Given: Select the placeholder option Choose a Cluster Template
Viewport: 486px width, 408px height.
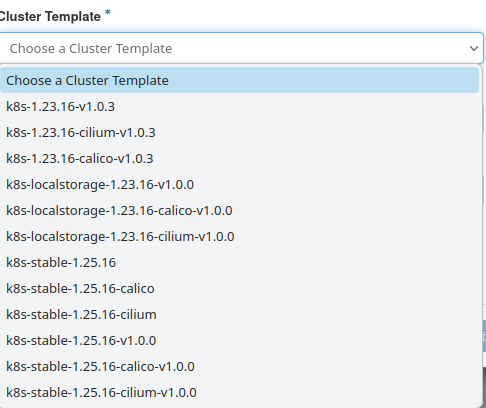Looking at the screenshot, I should (239, 80).
